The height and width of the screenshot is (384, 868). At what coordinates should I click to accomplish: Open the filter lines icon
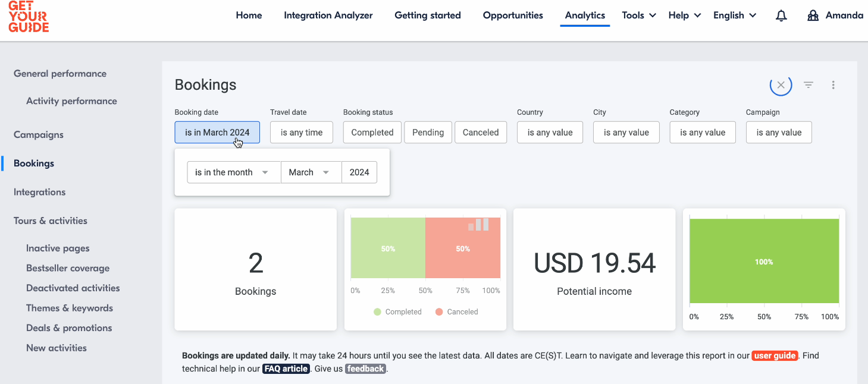click(809, 85)
